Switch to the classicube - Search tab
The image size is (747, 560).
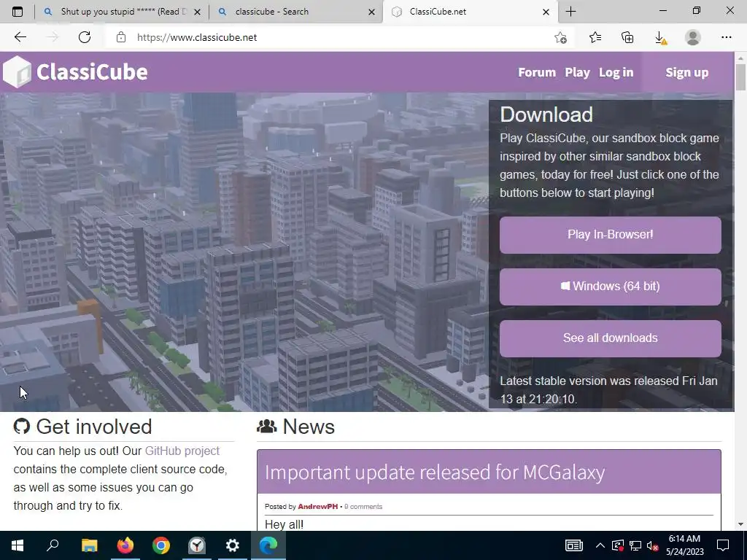295,12
